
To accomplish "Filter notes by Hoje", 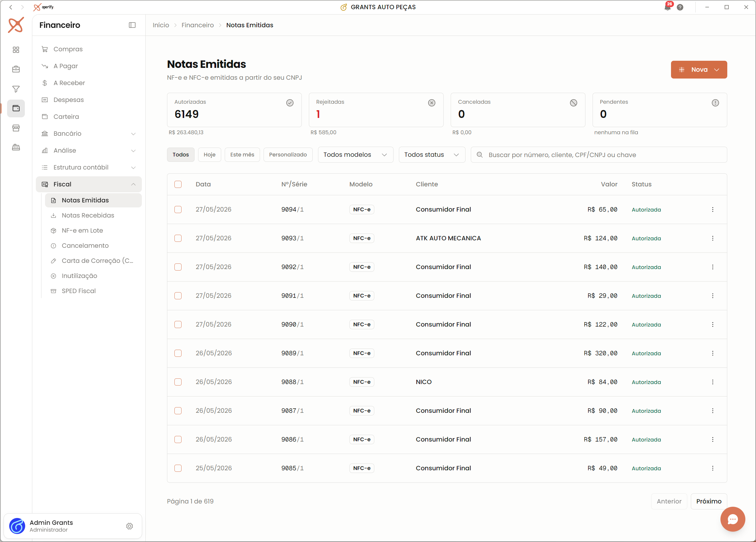I will [x=209, y=155].
